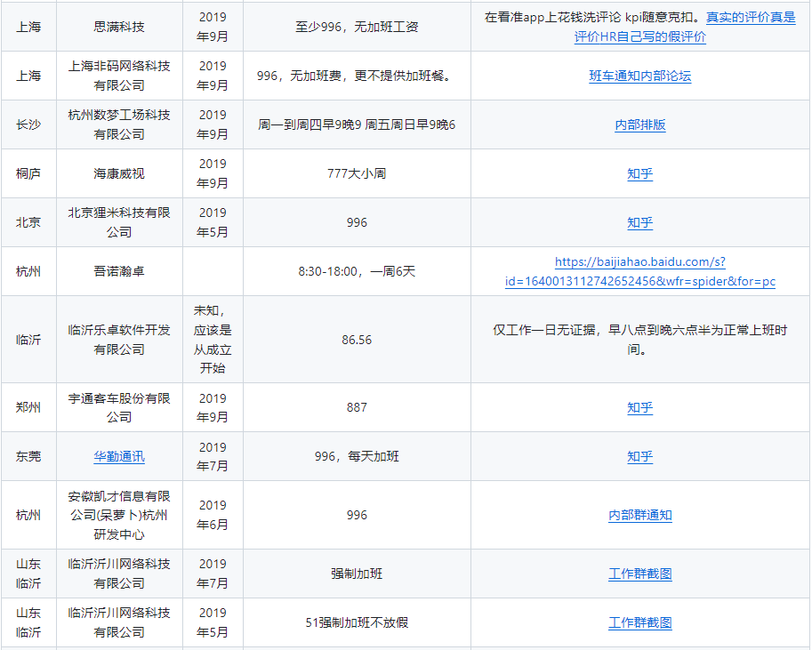Viewport: 812px width, 650px height.
Task: Click the 51强制加班不放假 text
Action: [x=357, y=622]
